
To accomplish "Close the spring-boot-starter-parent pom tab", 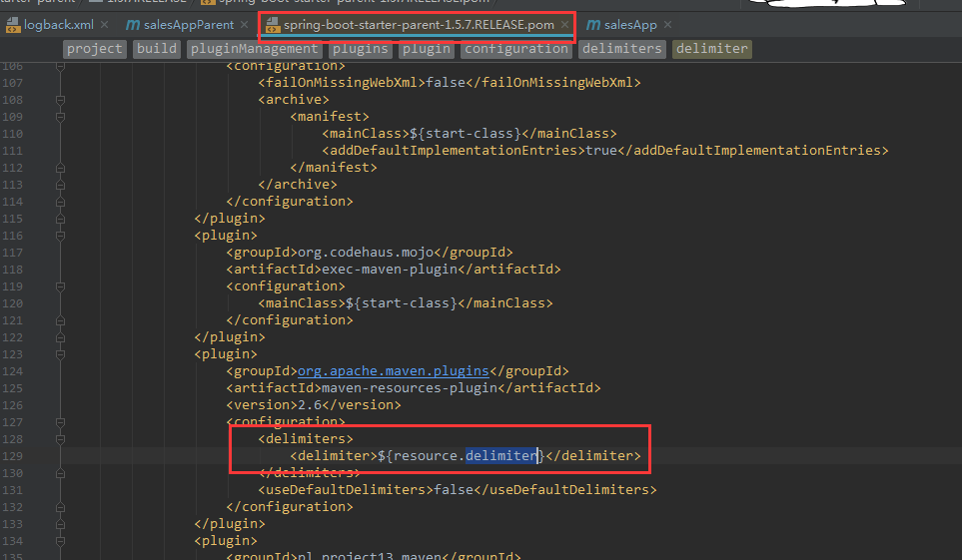I will pos(564,25).
